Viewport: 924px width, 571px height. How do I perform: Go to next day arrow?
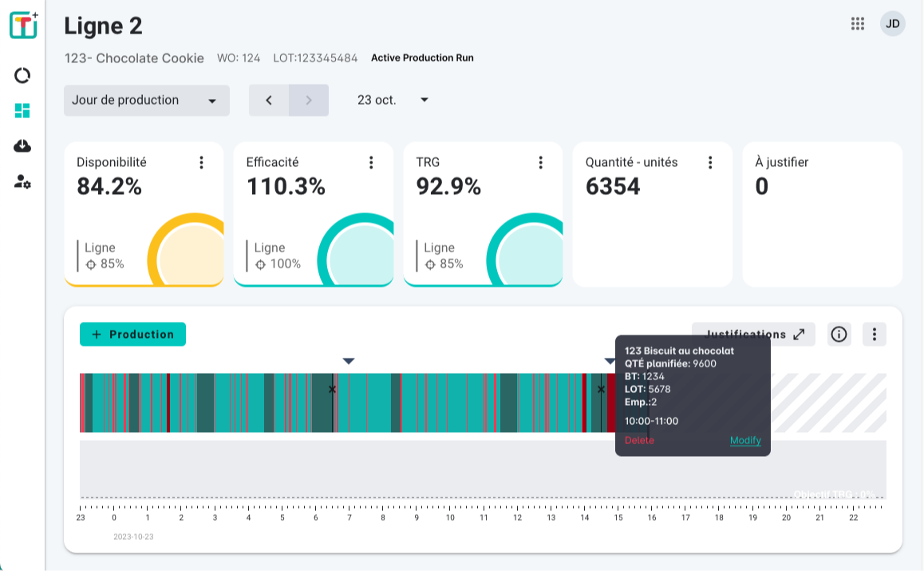pyautogui.click(x=309, y=101)
